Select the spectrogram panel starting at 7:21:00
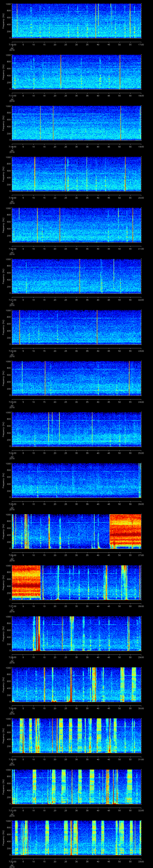The height and width of the screenshot is (868, 153). click(x=77, y=276)
